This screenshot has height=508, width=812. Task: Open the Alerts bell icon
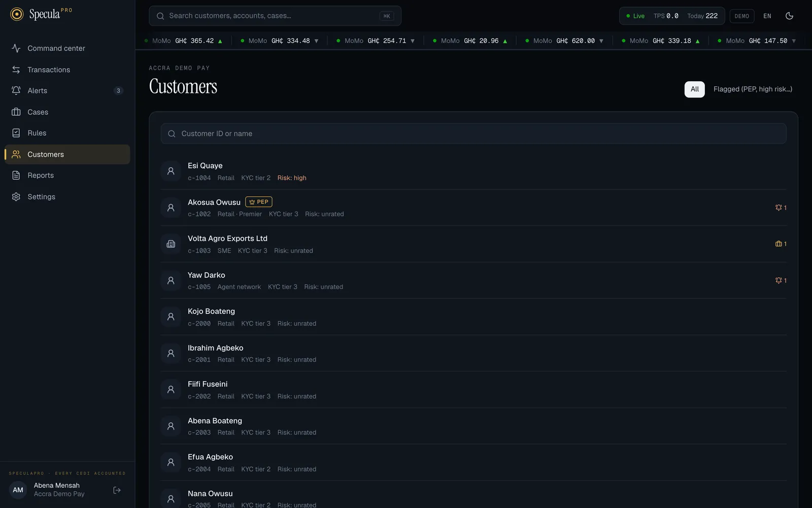click(x=16, y=90)
